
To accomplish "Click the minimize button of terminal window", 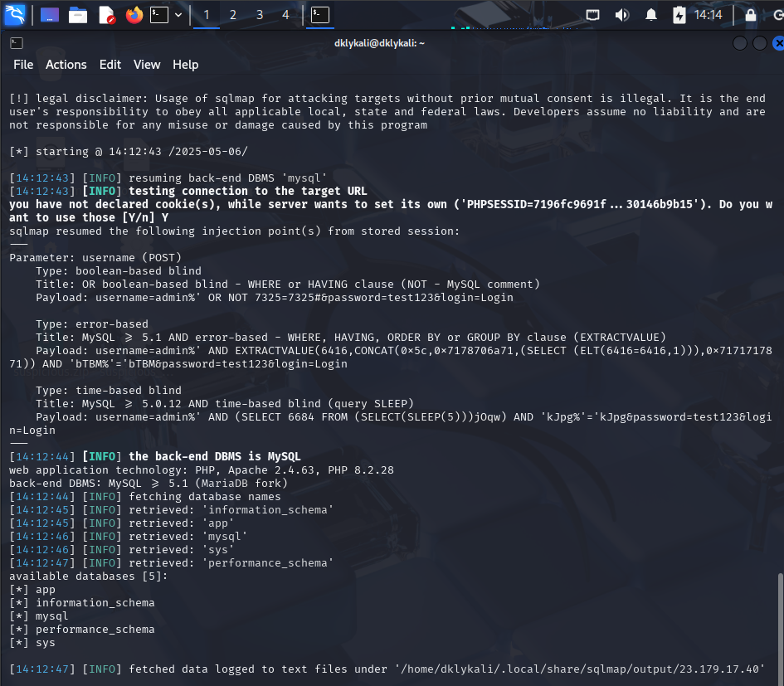I will pyautogui.click(x=740, y=43).
